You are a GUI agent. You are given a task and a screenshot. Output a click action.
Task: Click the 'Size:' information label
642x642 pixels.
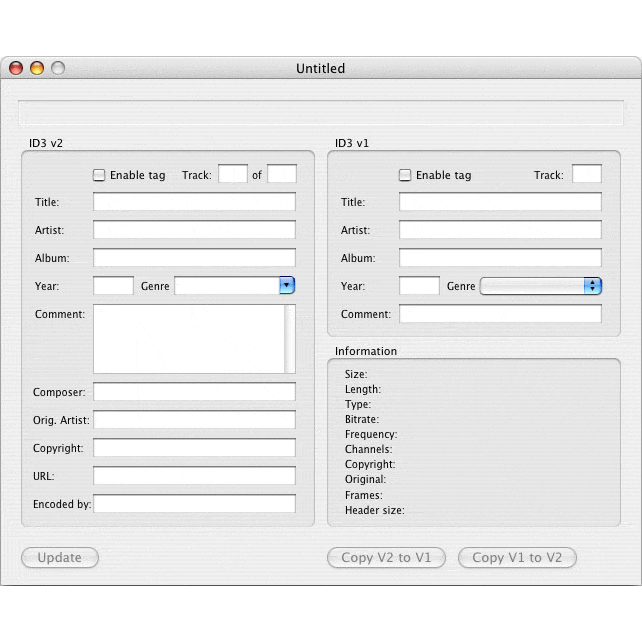click(356, 374)
